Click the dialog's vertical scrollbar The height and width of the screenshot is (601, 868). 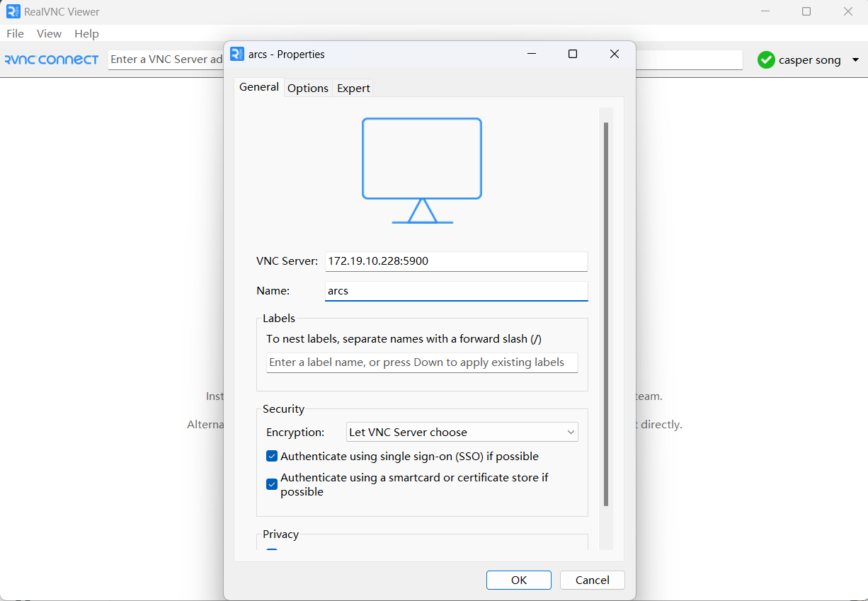click(x=606, y=314)
